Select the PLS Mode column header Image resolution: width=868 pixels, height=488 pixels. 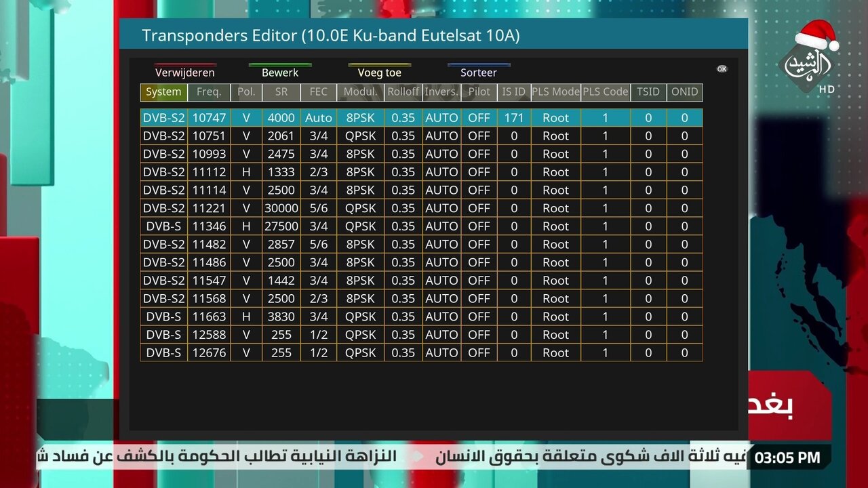tap(555, 92)
